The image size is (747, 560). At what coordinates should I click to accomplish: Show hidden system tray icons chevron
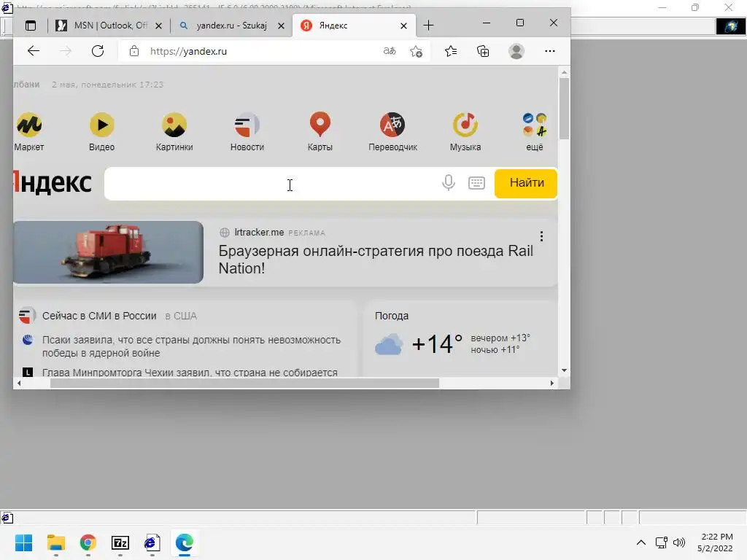point(641,542)
